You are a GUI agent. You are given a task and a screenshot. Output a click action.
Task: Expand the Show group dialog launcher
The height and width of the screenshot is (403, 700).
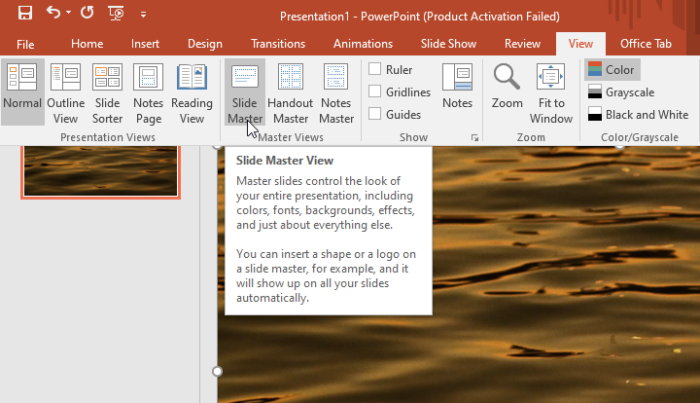pos(474,137)
